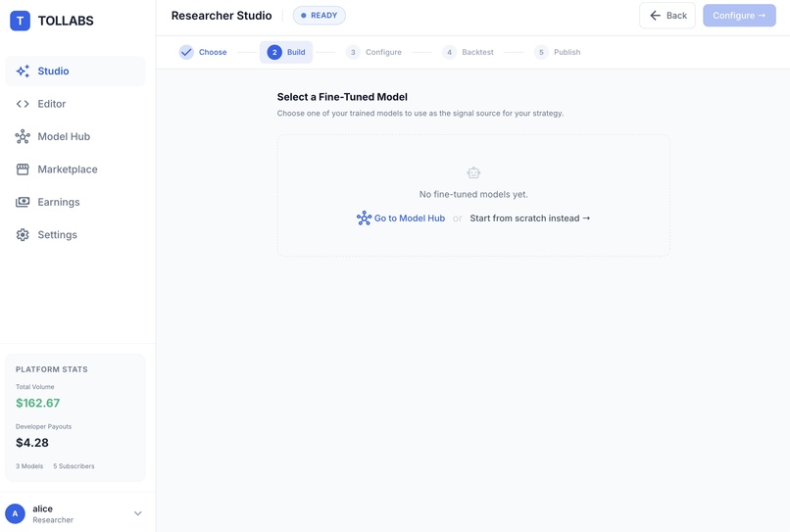Click alice's avatar circle
This screenshot has height=532, width=790.
click(15, 513)
